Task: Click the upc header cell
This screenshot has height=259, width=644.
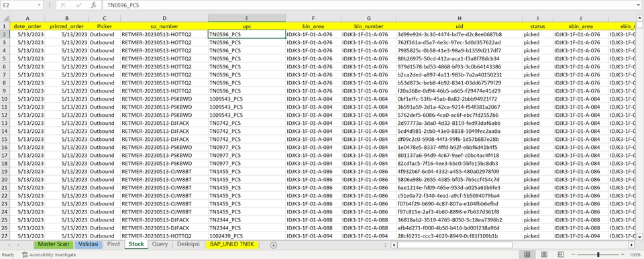Action: [247, 26]
